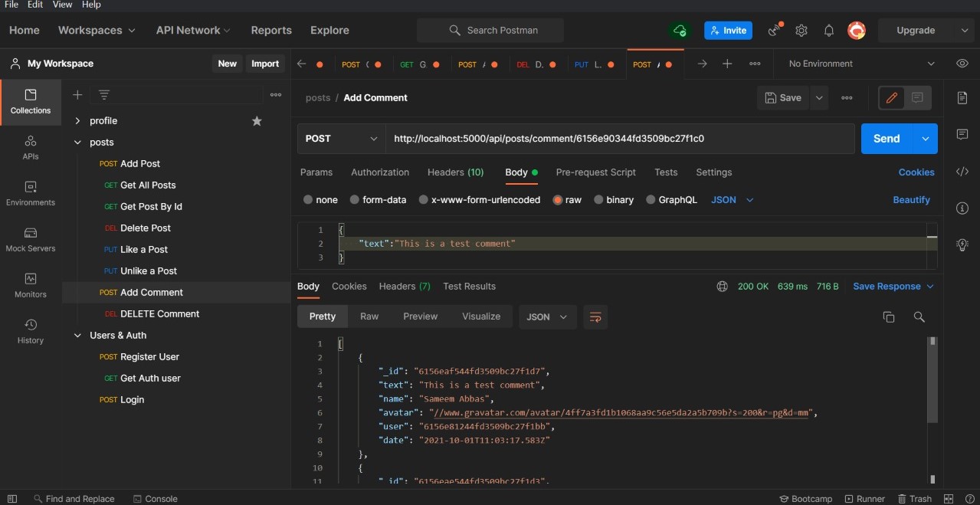This screenshot has width=980, height=505.
Task: Click the Invite button
Action: pyautogui.click(x=728, y=31)
